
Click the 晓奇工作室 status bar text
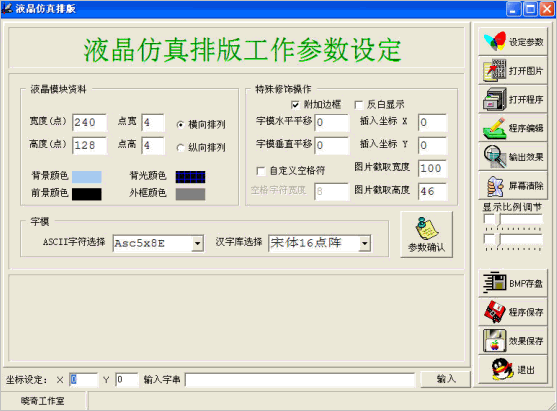pos(43,401)
